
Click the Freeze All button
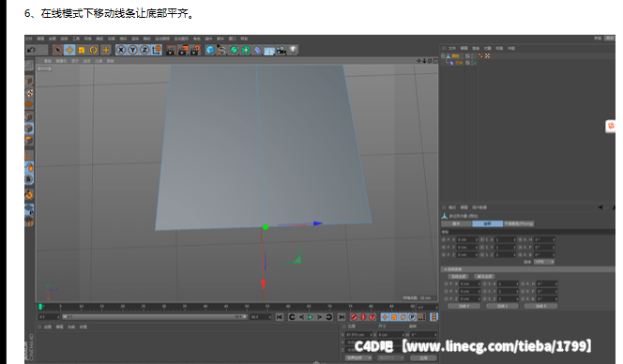pos(458,277)
